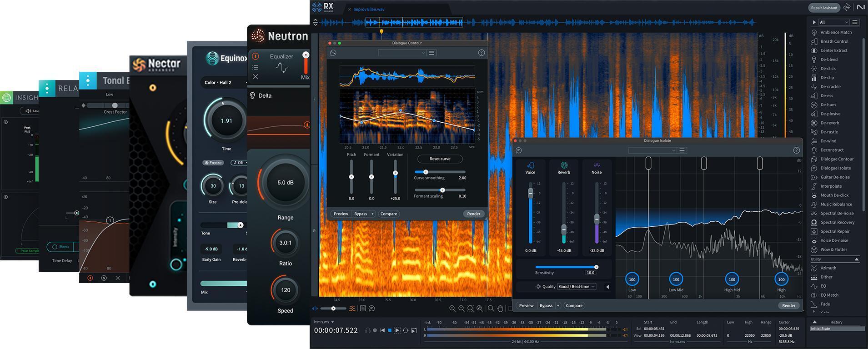Open the All module filter dropdown
This screenshot has height=349, width=868.
click(833, 22)
